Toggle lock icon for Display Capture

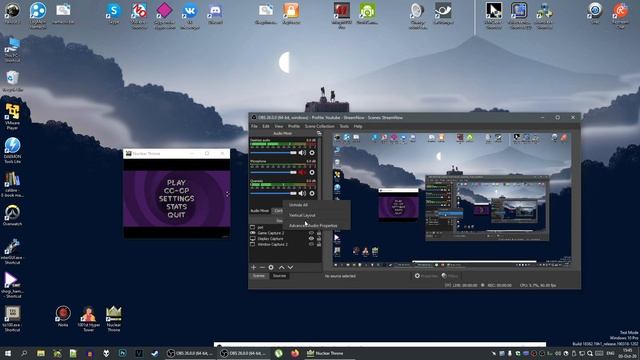319,239
